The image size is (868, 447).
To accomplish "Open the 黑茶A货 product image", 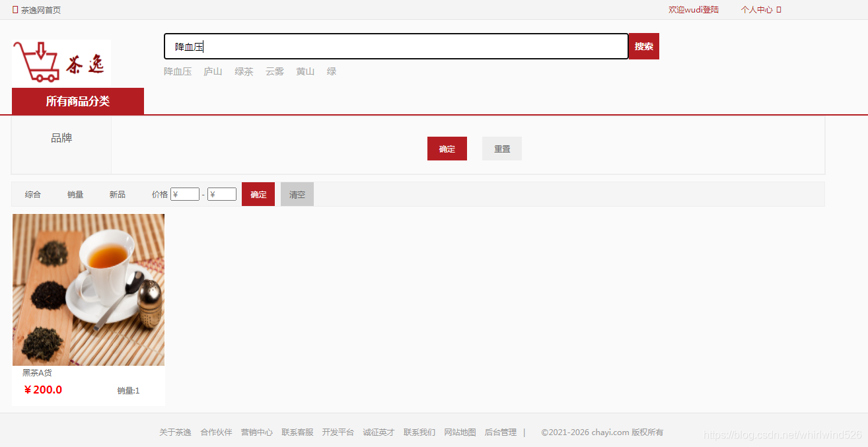I will click(89, 290).
